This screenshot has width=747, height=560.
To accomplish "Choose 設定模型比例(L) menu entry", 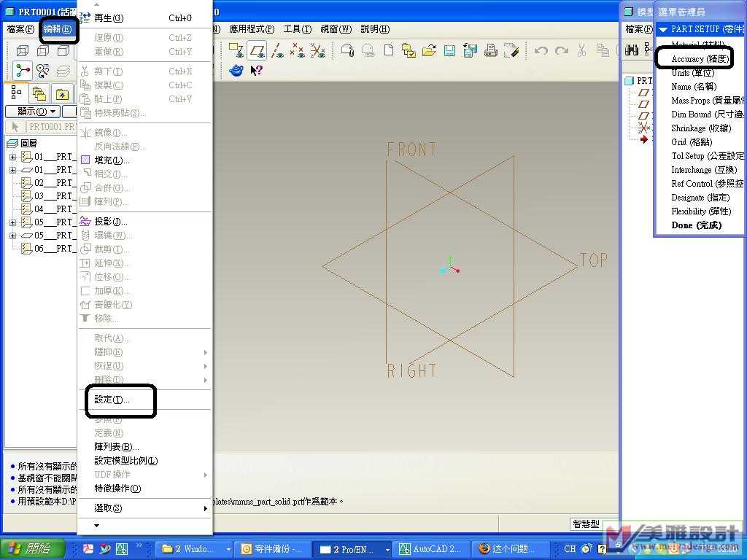I will [x=145, y=461].
